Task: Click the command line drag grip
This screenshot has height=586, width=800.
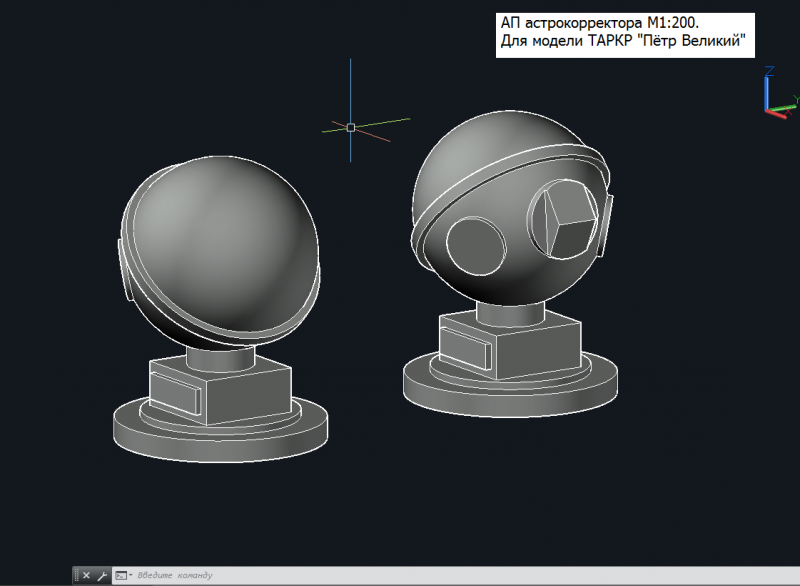Action: [x=76, y=575]
